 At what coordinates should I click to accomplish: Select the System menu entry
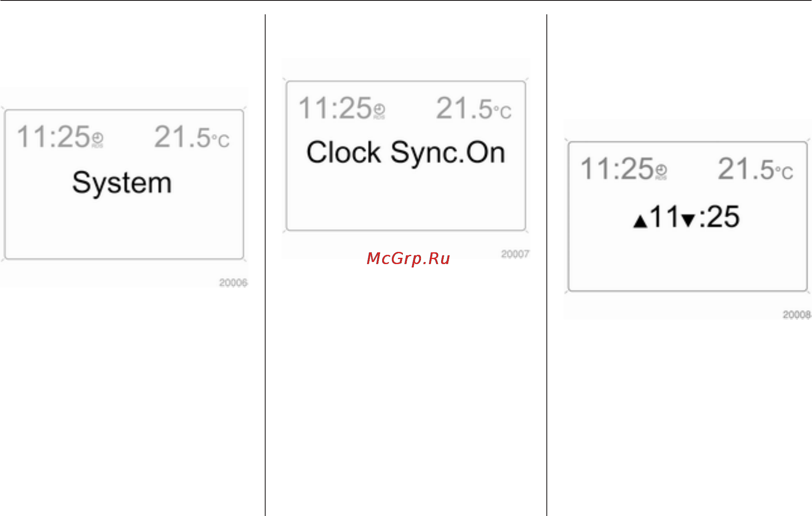coord(122,183)
